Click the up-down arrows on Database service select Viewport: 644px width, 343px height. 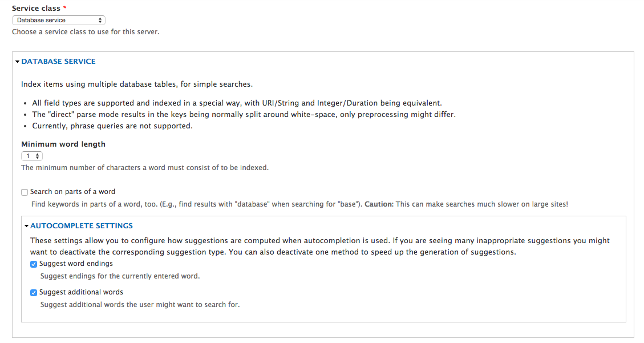(x=100, y=21)
